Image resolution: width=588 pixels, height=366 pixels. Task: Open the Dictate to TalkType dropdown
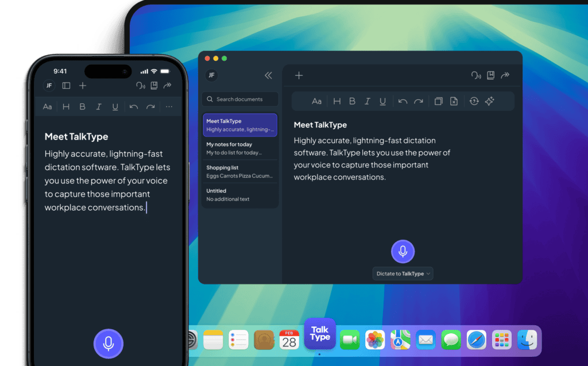point(403,274)
